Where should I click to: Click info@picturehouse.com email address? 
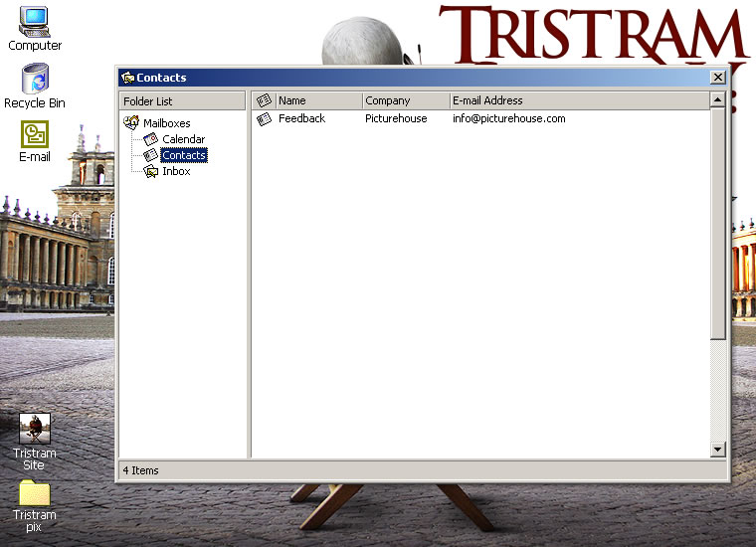(508, 118)
